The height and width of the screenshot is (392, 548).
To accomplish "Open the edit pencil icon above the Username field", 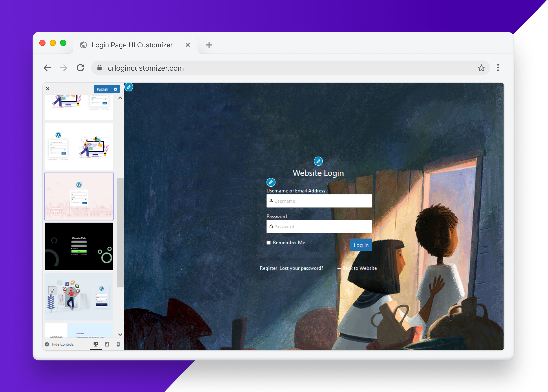I will (x=271, y=182).
